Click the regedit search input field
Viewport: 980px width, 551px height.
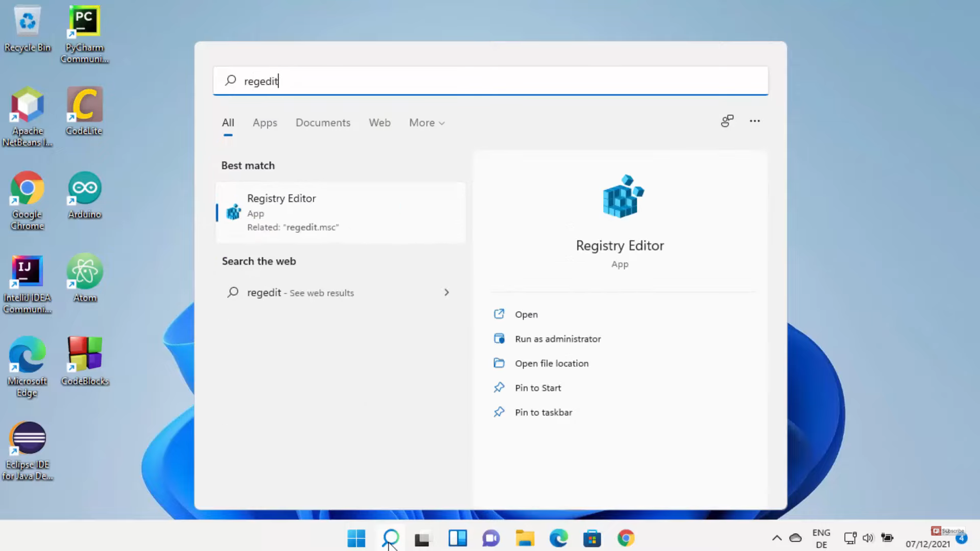pyautogui.click(x=490, y=81)
